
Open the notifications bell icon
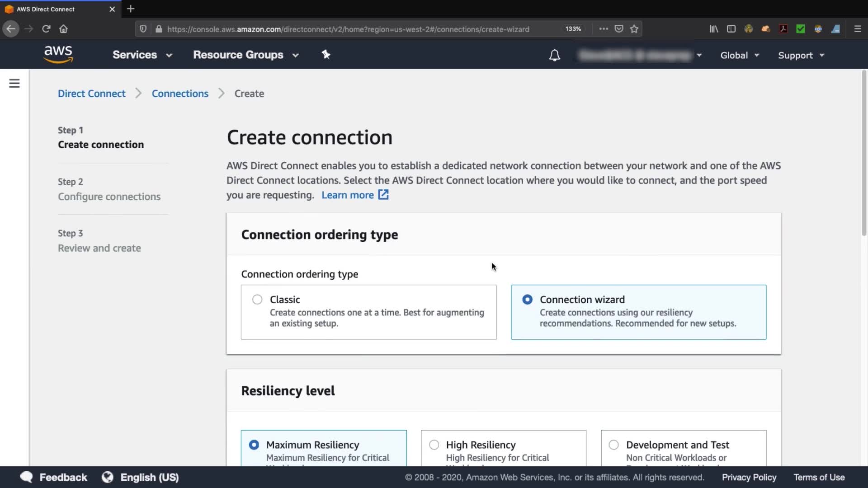pyautogui.click(x=554, y=55)
